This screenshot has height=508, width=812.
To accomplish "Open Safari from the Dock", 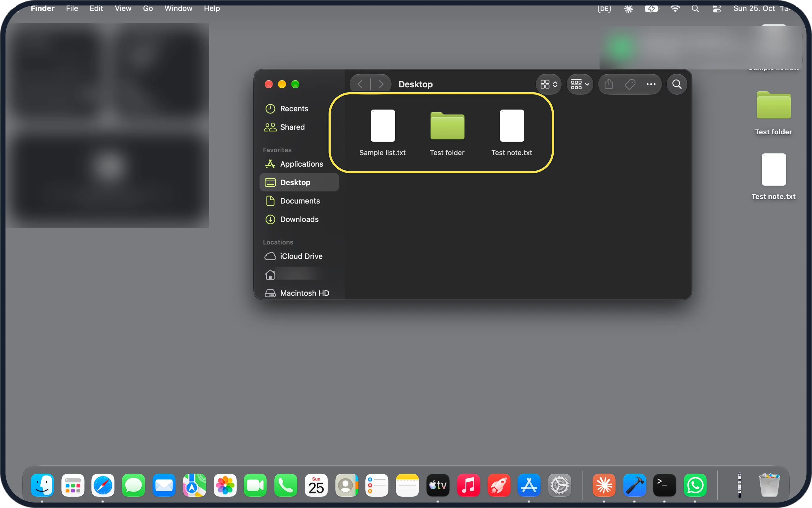I will coord(103,485).
